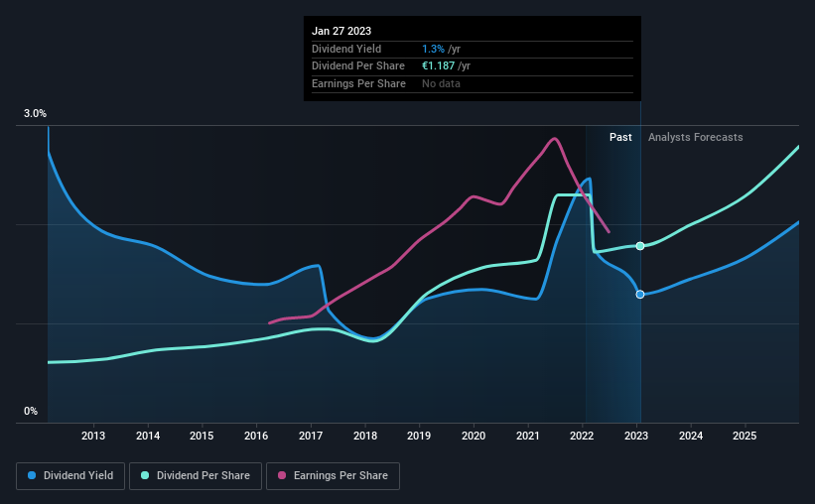The image size is (815, 504).
Task: Toggle the Dividend Yield legend button
Action: [70, 476]
